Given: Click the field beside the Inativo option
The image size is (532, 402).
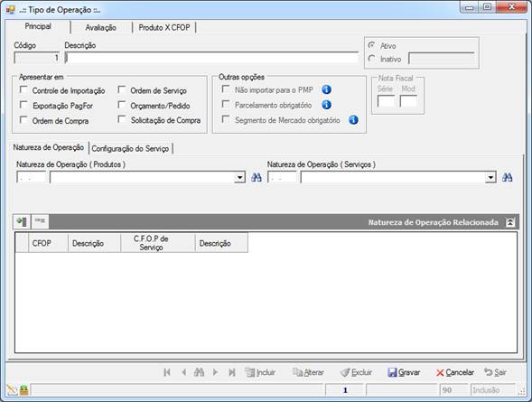Looking at the screenshot, I should coord(442,59).
